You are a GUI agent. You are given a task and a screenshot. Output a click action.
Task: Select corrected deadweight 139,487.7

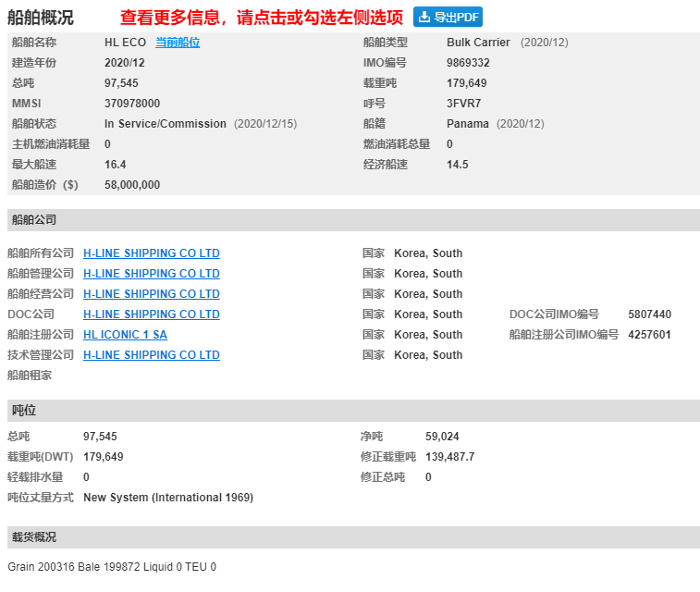(x=450, y=457)
